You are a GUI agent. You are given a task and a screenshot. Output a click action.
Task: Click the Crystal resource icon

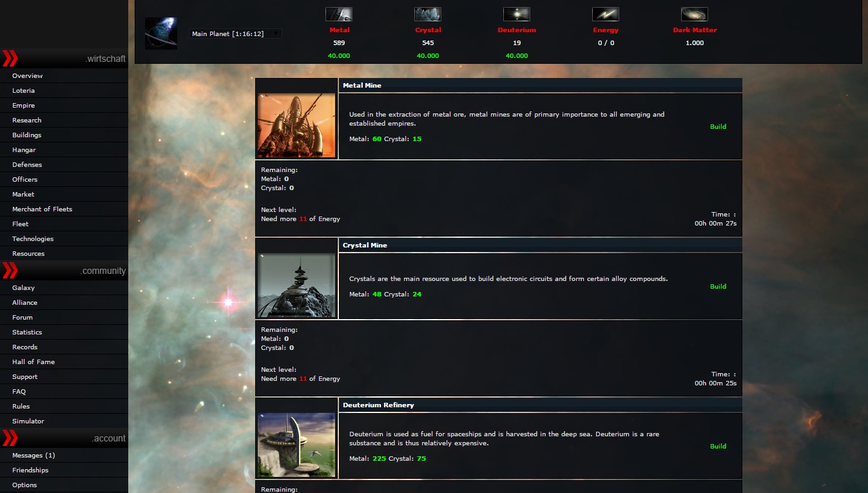tap(427, 14)
